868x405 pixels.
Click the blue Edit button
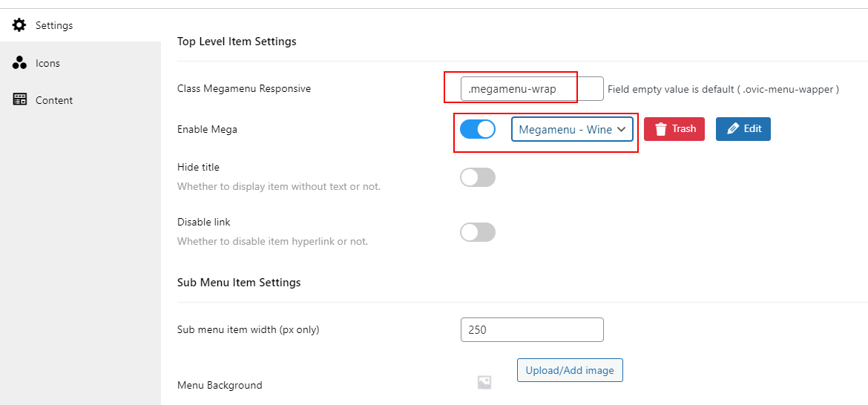[743, 129]
